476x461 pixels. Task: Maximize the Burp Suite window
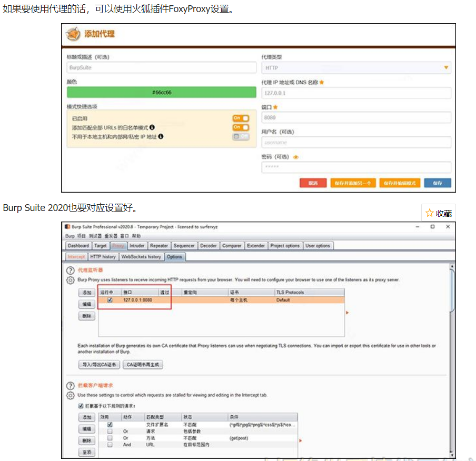pos(433,226)
